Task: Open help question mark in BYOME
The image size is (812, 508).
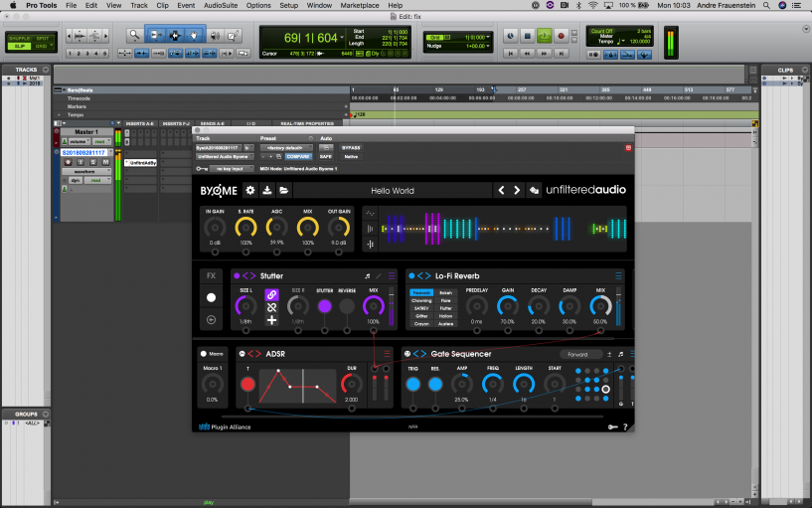Action: (x=624, y=426)
